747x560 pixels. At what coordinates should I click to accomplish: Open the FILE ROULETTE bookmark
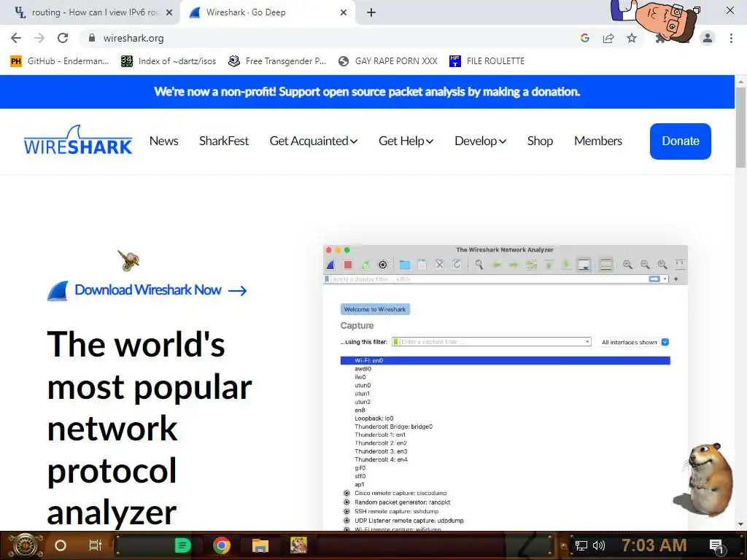487,61
